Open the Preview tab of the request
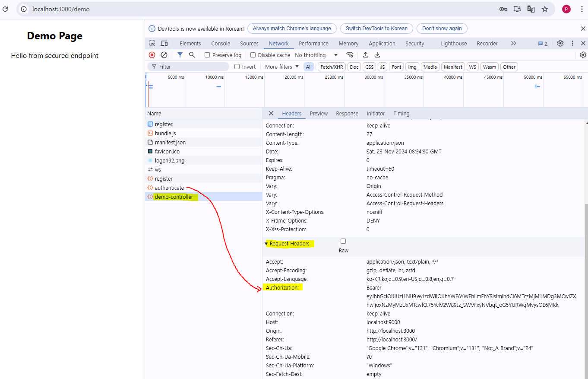Screen dimensions: 588x379 click(x=319, y=113)
